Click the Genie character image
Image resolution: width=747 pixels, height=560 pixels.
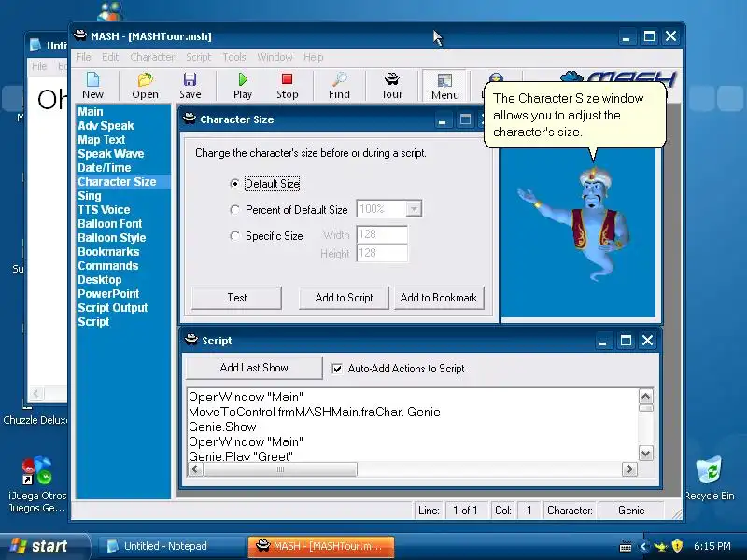(577, 222)
